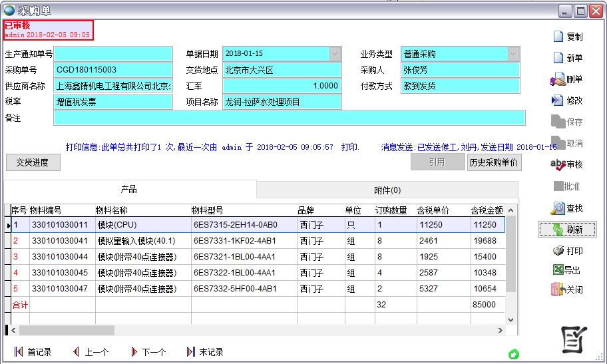The height and width of the screenshot is (364, 607).
Task: Click the 交货进度 button
Action: coord(33,162)
